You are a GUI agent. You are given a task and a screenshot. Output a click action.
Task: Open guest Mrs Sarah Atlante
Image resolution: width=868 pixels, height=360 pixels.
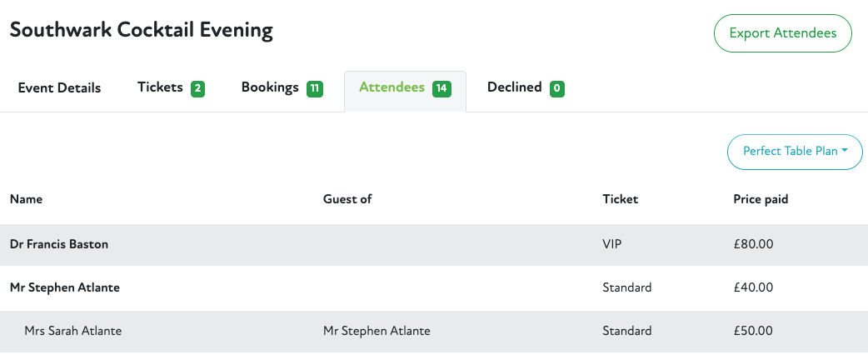73,331
